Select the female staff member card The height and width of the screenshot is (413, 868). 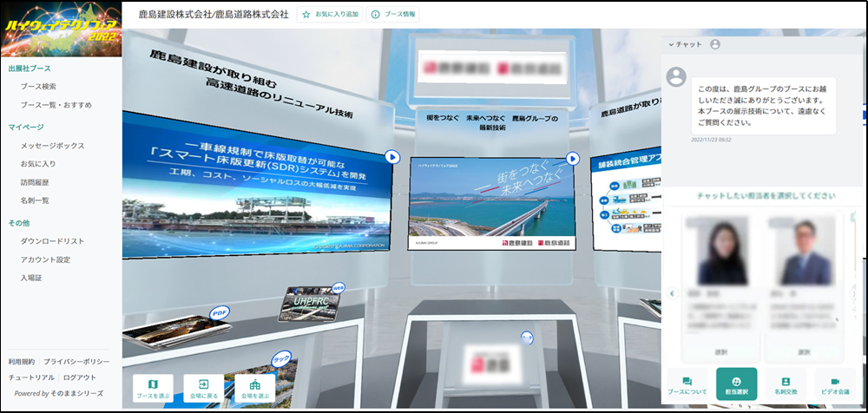tap(721, 286)
